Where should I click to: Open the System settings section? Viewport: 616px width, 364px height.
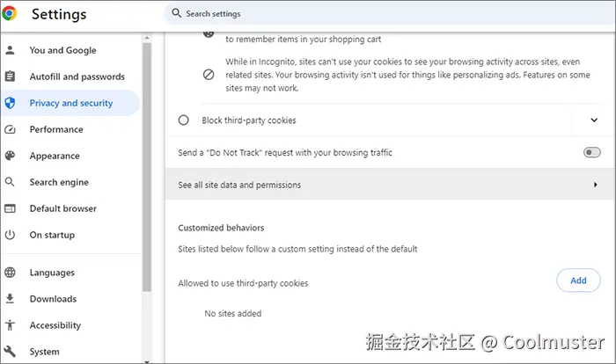(x=44, y=352)
